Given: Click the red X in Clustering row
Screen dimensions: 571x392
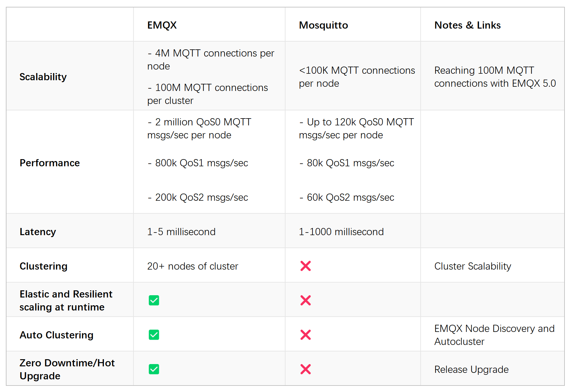Looking at the screenshot, I should [x=305, y=266].
